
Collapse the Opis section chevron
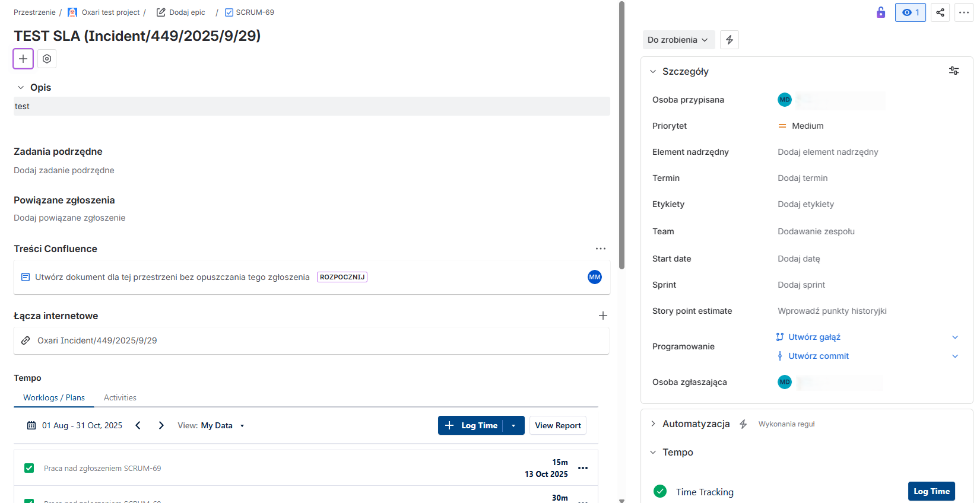[21, 87]
